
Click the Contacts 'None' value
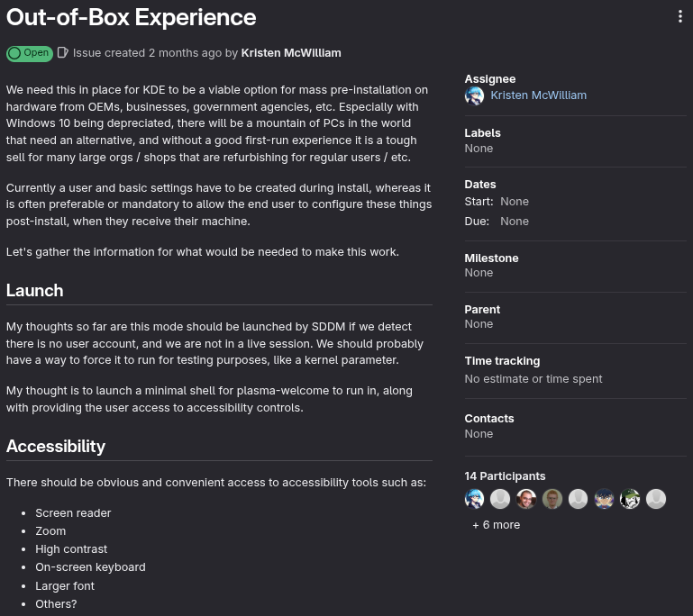coord(479,433)
